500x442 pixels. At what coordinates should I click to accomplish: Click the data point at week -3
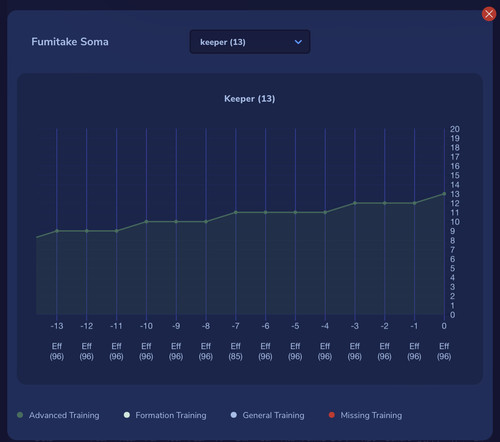(x=355, y=203)
